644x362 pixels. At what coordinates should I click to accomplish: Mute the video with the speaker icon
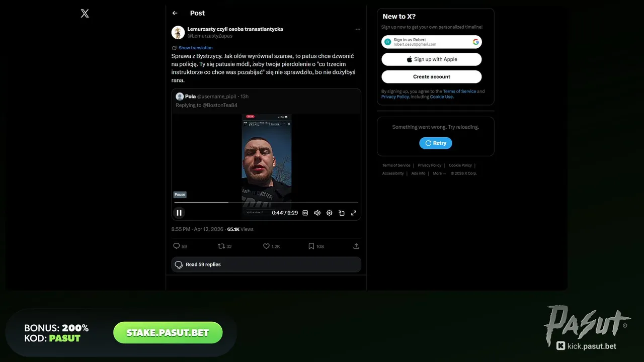[317, 213]
